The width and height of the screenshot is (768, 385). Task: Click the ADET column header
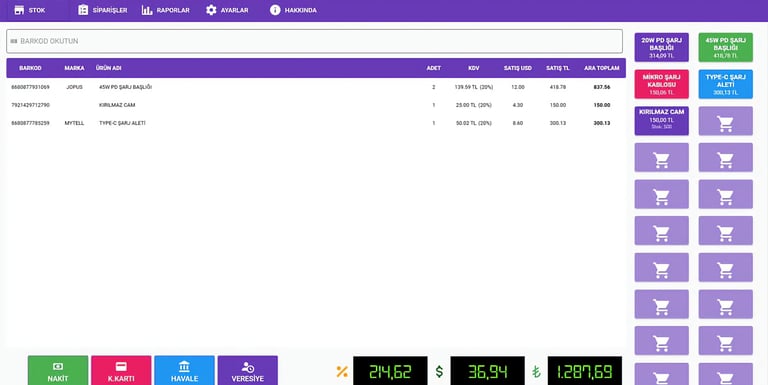point(433,68)
